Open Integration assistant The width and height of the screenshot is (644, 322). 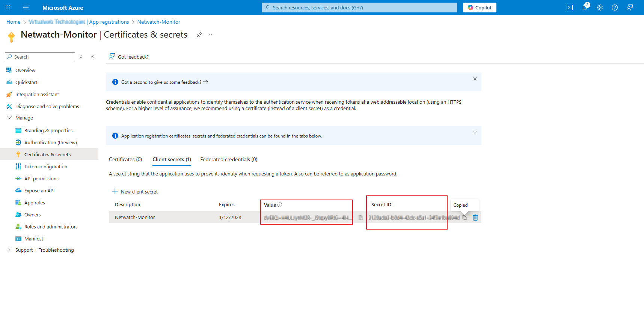click(37, 94)
